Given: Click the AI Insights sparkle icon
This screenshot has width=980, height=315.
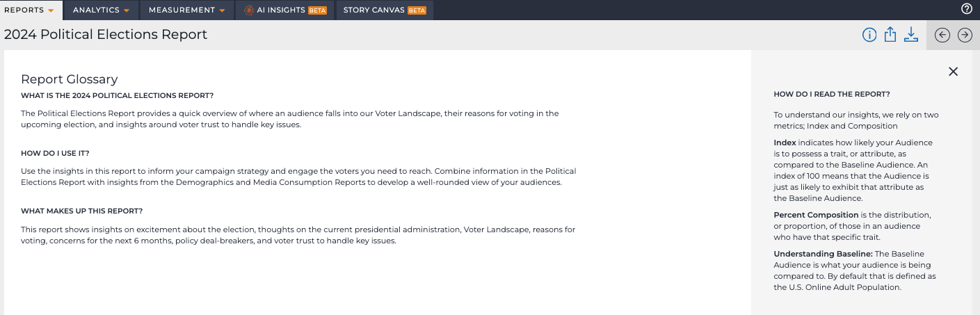Looking at the screenshot, I should [x=249, y=10].
